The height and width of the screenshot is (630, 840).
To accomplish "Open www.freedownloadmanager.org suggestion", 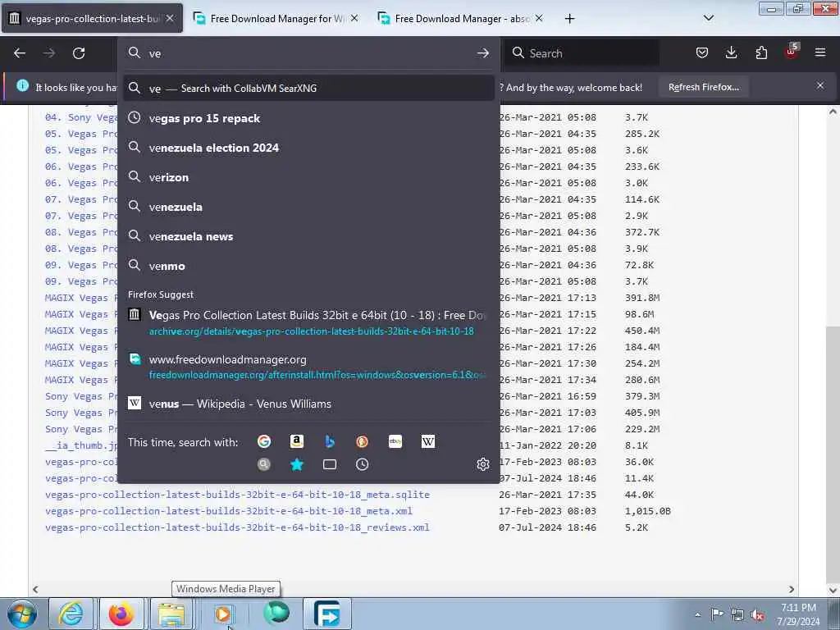I will tap(308, 367).
